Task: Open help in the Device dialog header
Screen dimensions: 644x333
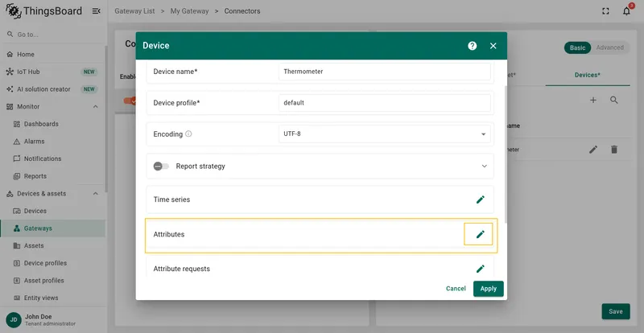Action: [x=473, y=46]
